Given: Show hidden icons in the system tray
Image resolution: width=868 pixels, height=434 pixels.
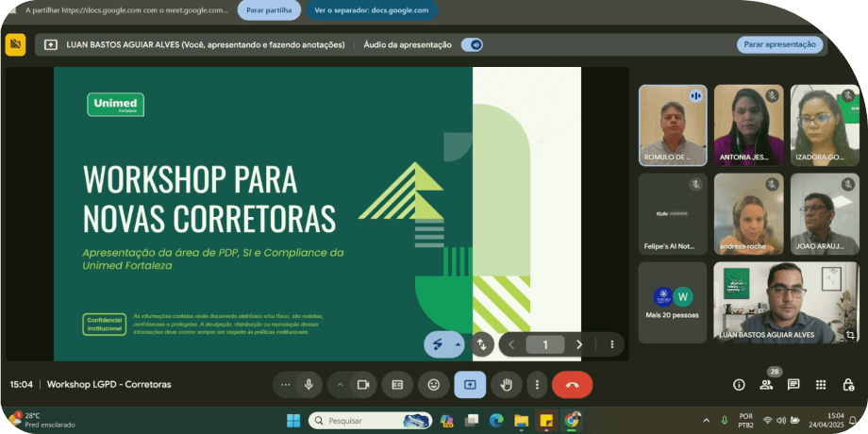Looking at the screenshot, I should click(707, 420).
